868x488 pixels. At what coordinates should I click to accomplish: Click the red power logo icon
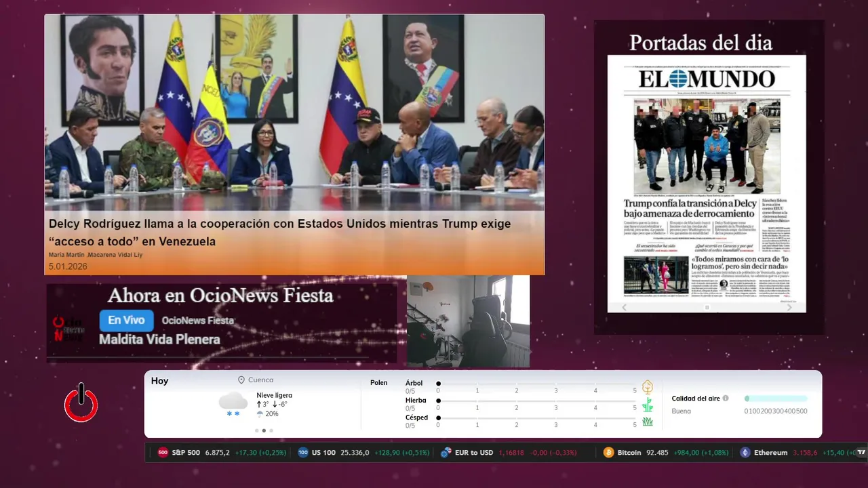point(81,403)
